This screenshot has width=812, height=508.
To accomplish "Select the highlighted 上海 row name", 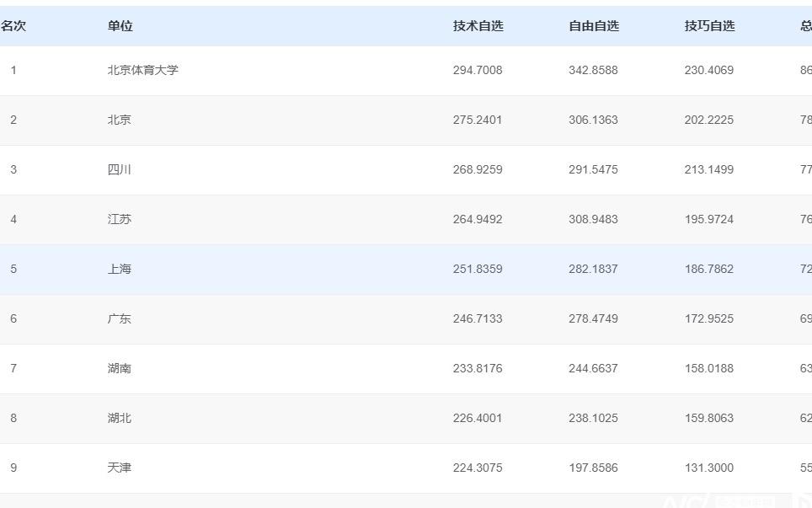I will 119,270.
